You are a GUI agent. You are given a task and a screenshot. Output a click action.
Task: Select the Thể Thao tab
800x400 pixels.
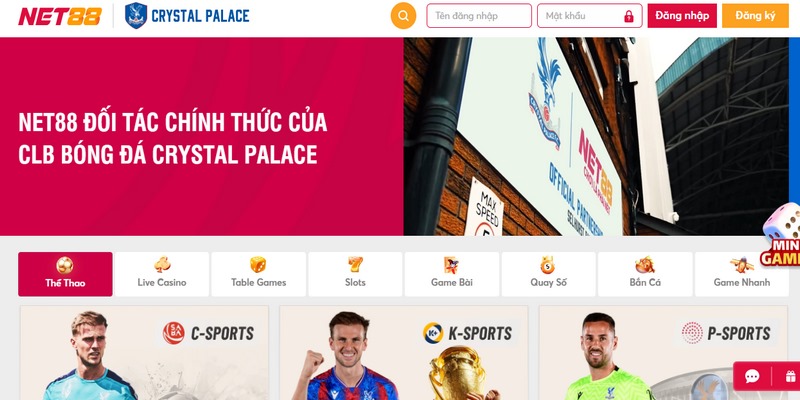(65, 274)
